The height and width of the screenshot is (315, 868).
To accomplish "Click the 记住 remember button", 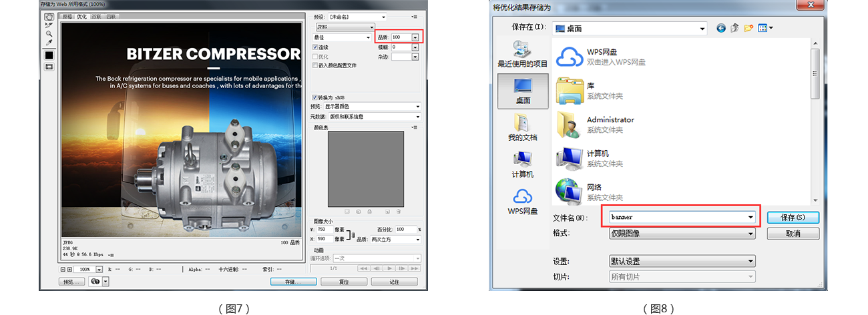I will [x=395, y=282].
